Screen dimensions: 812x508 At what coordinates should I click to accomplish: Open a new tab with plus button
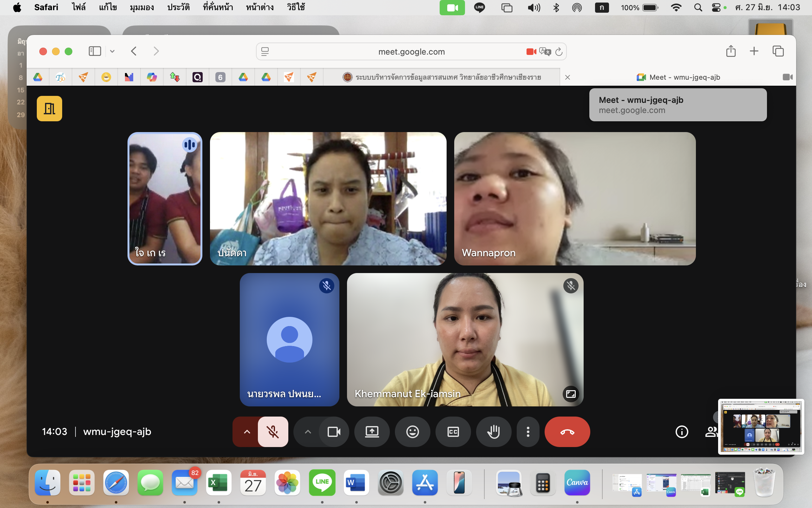tap(754, 51)
